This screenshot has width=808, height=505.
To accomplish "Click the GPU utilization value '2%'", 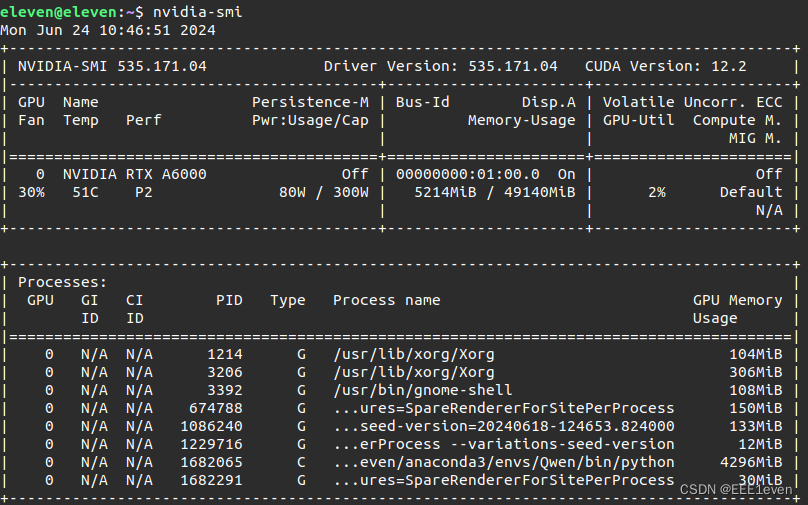I will pos(656,192).
